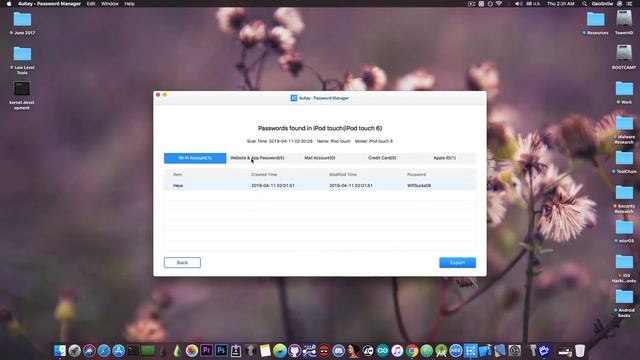Open the Android Books desktop folder
Image resolution: width=640 pixels, height=360 pixels.
click(x=624, y=297)
